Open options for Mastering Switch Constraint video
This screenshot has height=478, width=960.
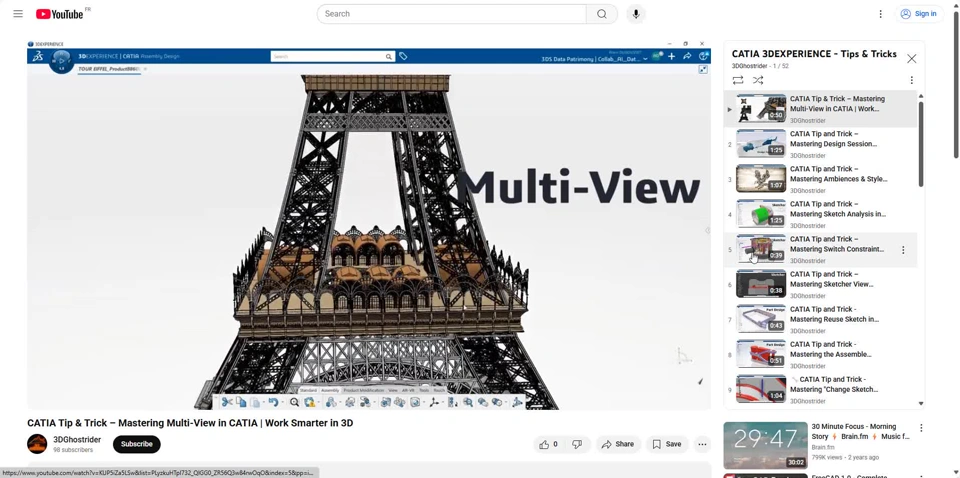pos(903,250)
